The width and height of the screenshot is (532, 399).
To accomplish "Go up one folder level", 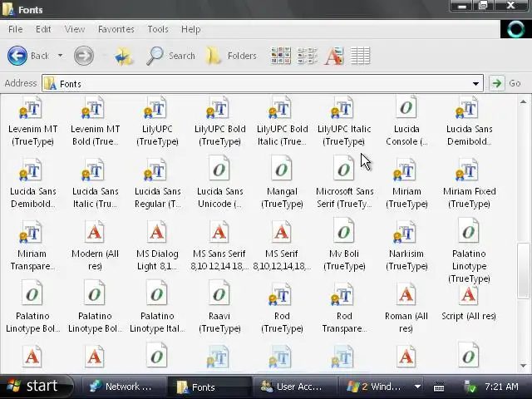I will 124,56.
